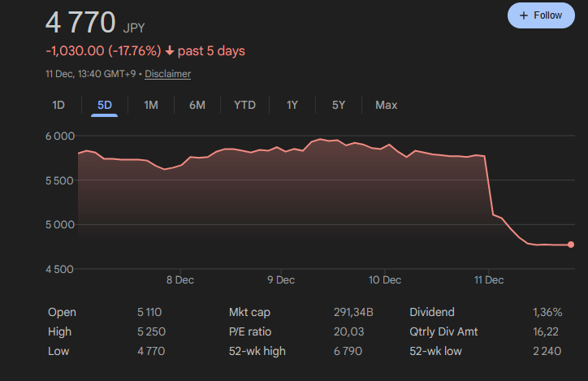Click the current price 4 770
Image resolution: width=588 pixels, height=381 pixels.
[80, 22]
